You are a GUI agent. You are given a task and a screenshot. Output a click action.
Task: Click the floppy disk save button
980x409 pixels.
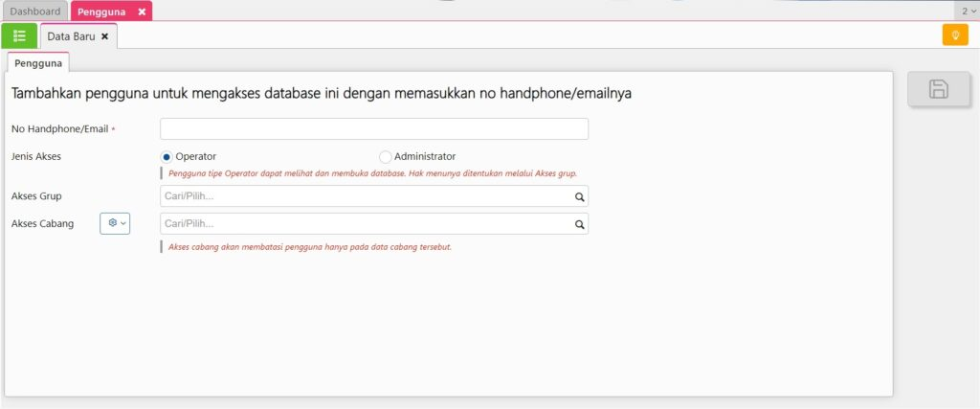pos(938,89)
